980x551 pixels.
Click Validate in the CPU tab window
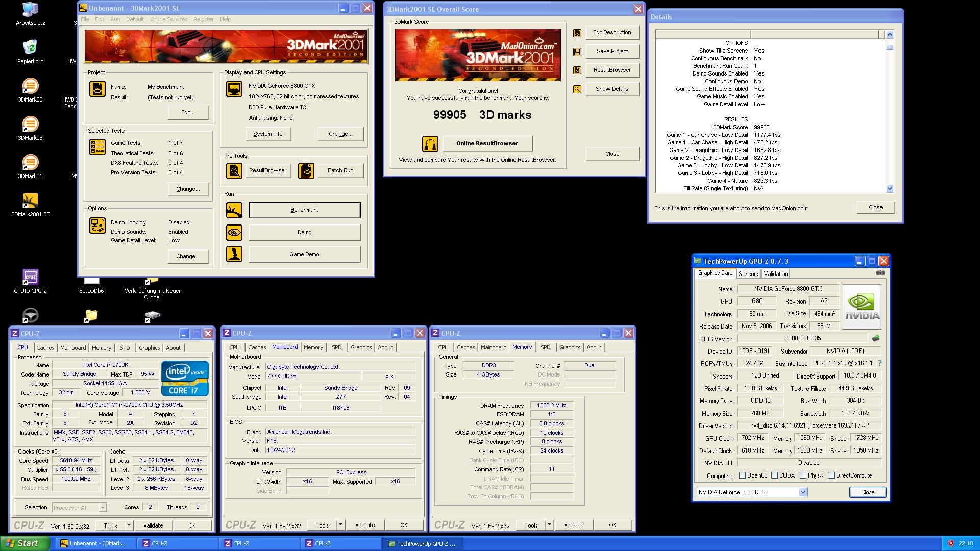(153, 525)
